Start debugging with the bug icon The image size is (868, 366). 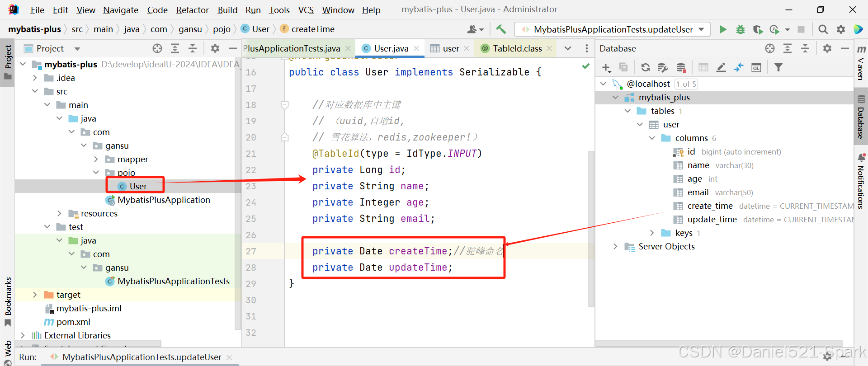click(x=741, y=29)
